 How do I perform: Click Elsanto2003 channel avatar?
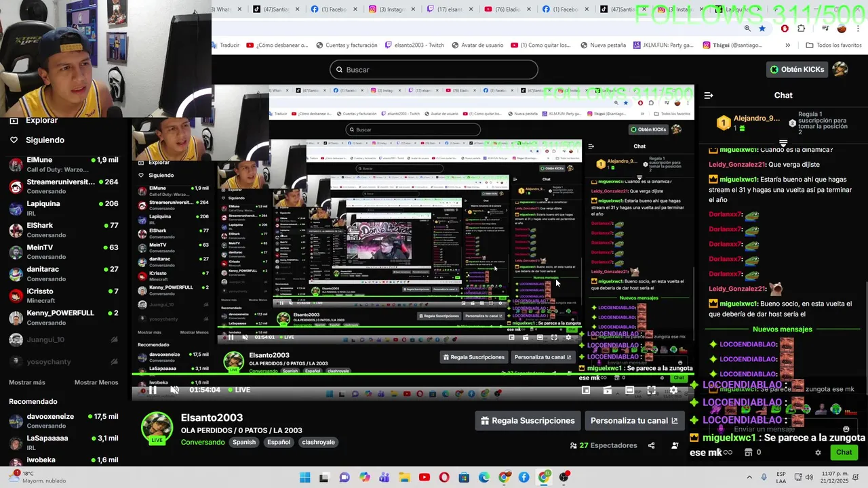click(157, 428)
